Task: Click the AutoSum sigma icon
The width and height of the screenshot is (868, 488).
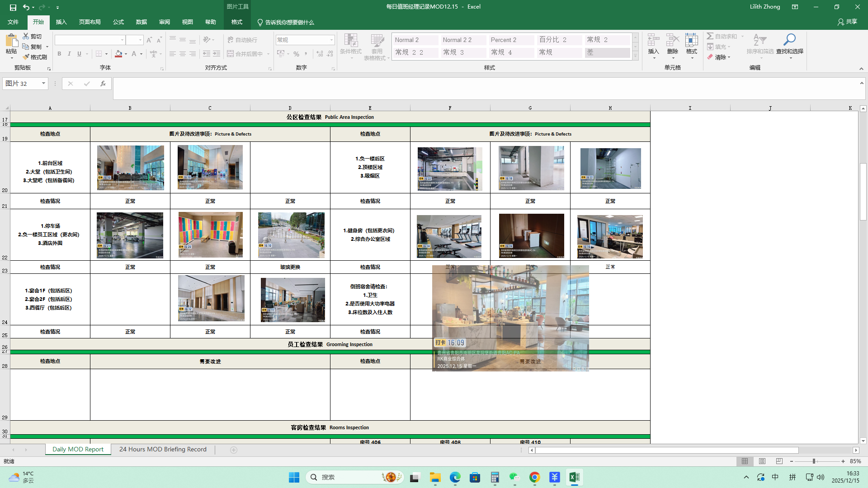Action: pyautogui.click(x=710, y=36)
